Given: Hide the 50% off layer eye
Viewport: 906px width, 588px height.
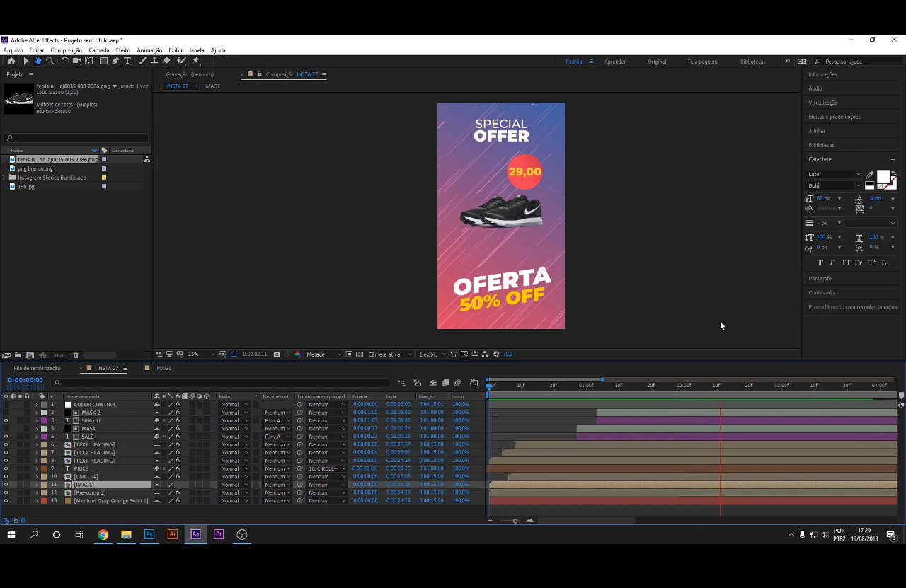Looking at the screenshot, I should coord(6,420).
